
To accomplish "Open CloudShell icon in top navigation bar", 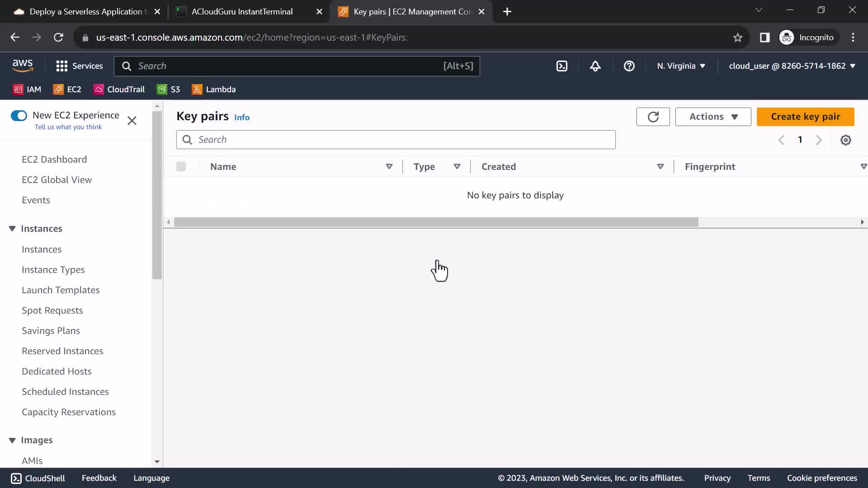I will point(561,66).
